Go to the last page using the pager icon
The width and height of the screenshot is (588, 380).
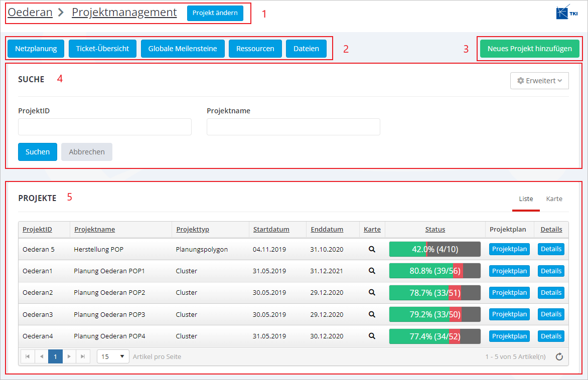click(83, 356)
